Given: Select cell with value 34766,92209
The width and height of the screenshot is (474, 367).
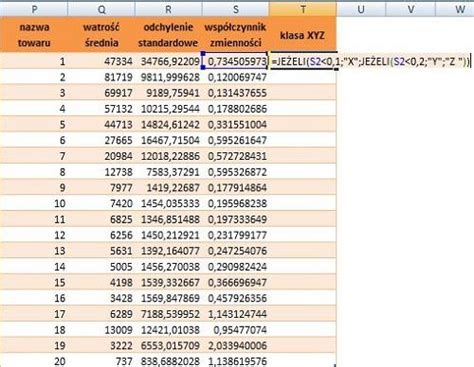Looking at the screenshot, I should (168, 61).
